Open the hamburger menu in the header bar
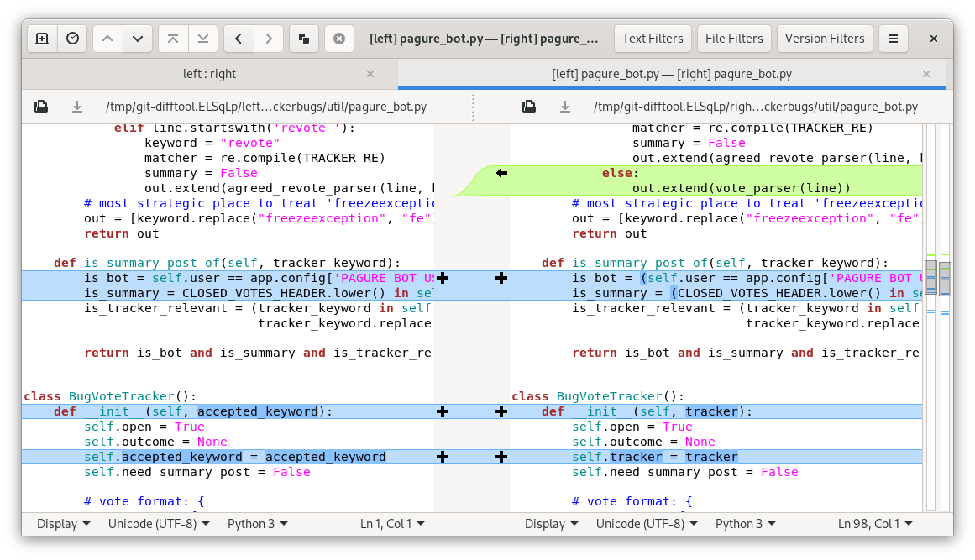The width and height of the screenshot is (975, 560). (894, 39)
